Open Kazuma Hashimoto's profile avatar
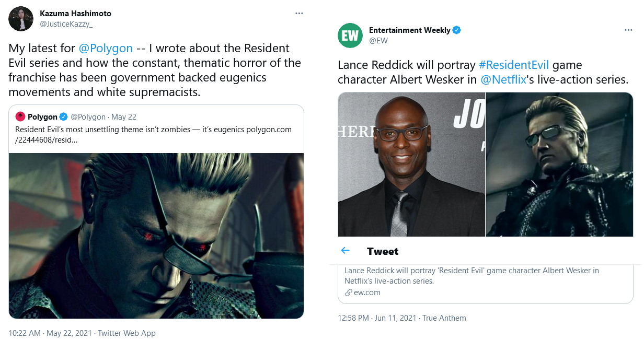 click(x=21, y=19)
